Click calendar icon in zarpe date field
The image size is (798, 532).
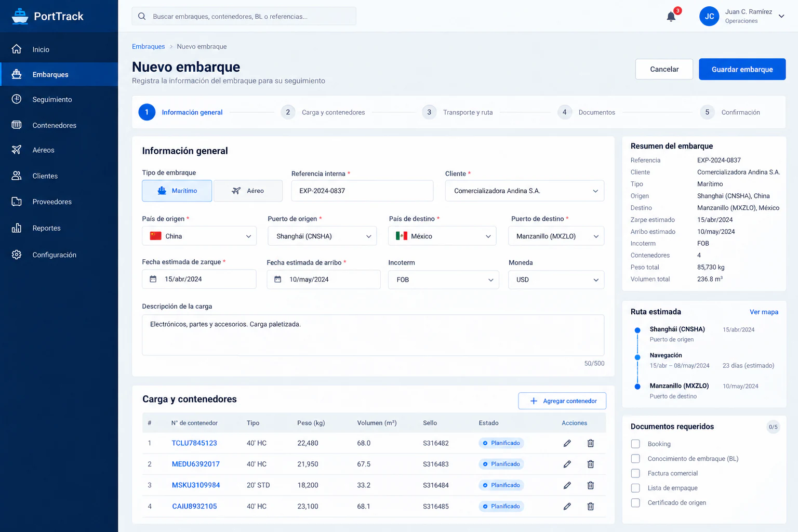point(153,279)
